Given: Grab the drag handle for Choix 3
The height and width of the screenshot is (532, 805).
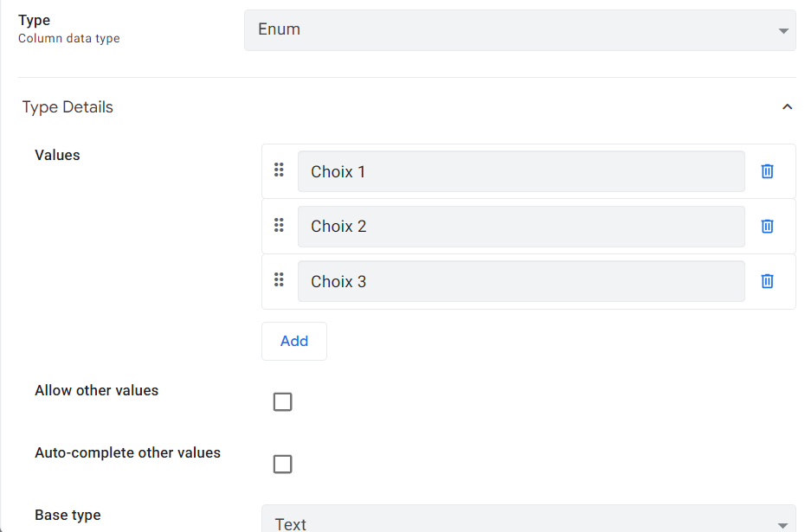Looking at the screenshot, I should (x=279, y=279).
